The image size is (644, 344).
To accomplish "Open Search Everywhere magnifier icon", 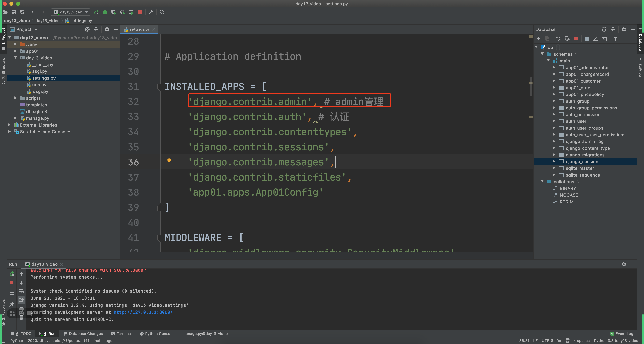I will coord(162,12).
